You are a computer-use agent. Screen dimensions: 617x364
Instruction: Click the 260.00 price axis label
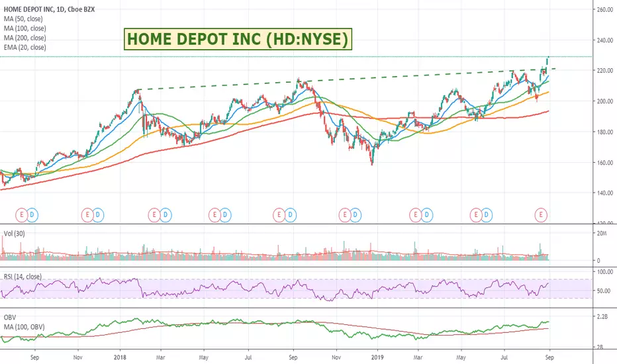coord(605,9)
